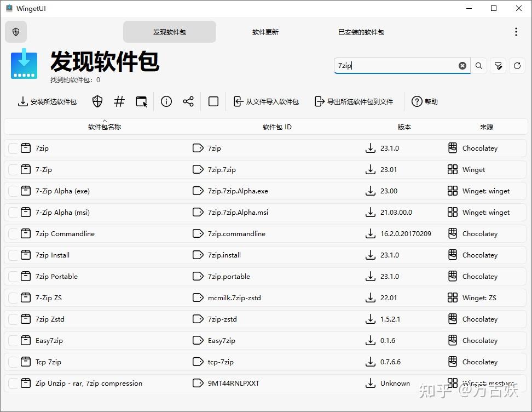Switch to the 软件更新 tab
Image resolution: width=532 pixels, height=412 pixels.
click(265, 32)
